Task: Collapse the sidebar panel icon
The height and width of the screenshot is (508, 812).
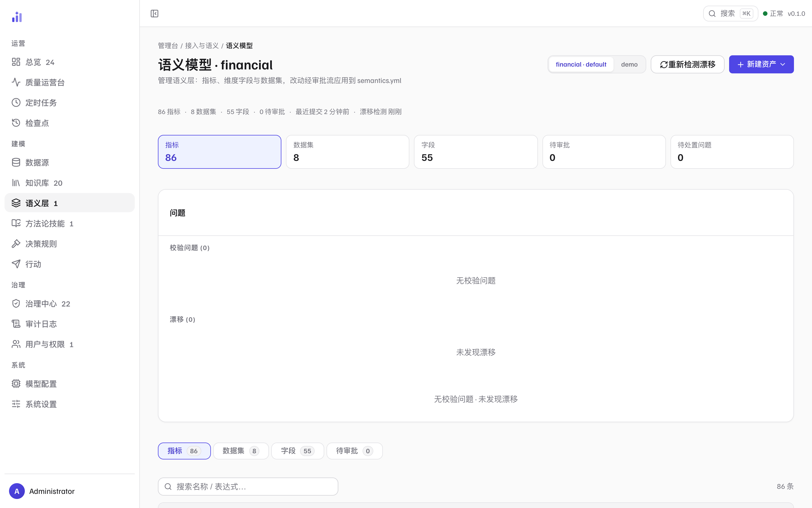Action: (154, 14)
